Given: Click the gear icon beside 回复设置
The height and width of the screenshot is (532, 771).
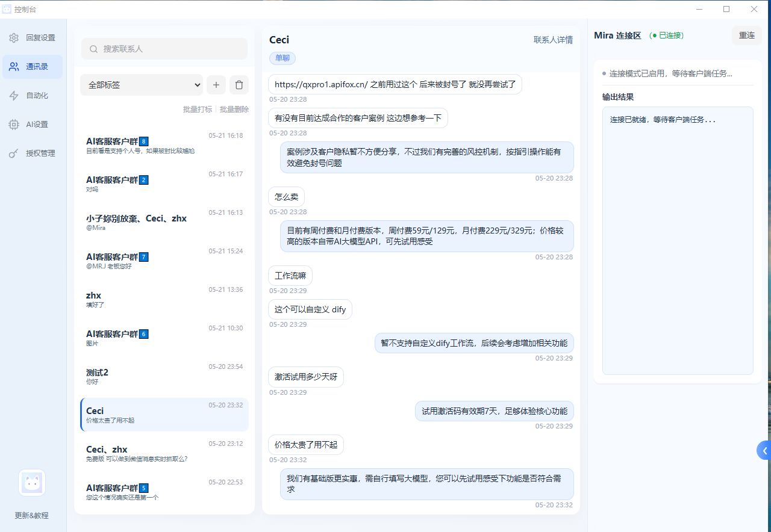Looking at the screenshot, I should [14, 38].
